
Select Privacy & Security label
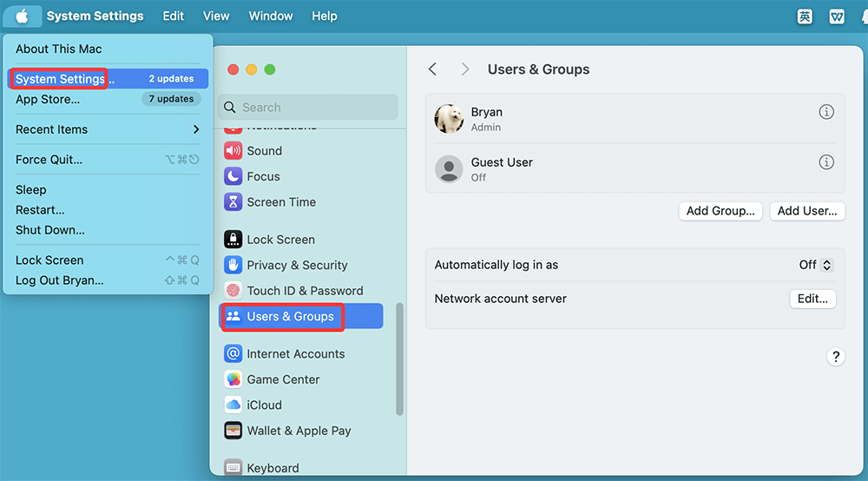[297, 265]
